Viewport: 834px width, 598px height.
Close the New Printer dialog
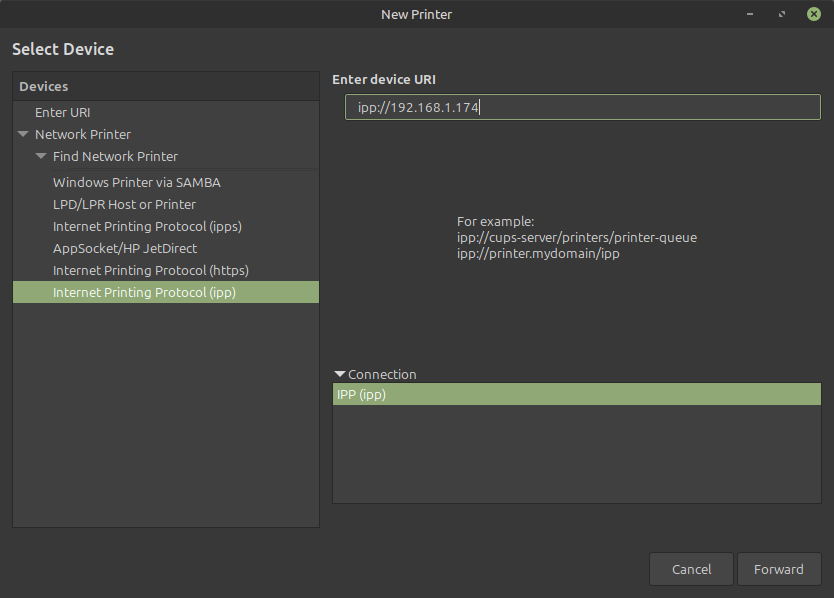coord(813,14)
